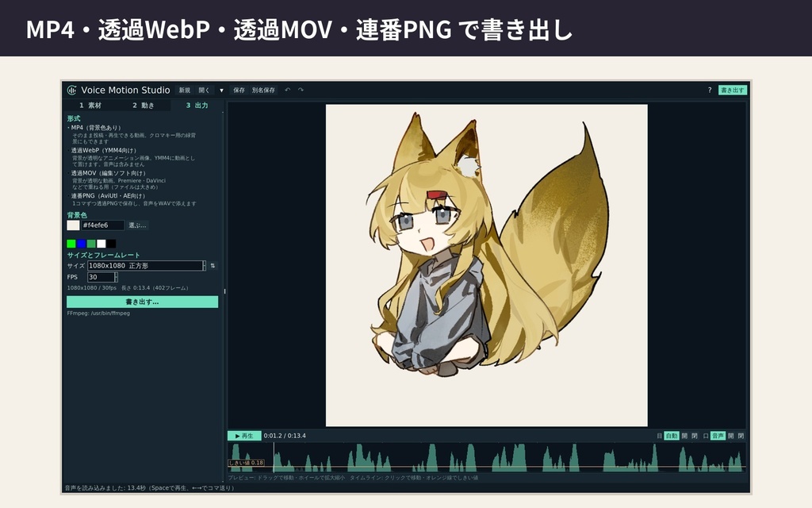This screenshot has width=812, height=508.
Task: Choose the 透過WebP（YMM4向け）format option
Action: (x=102, y=150)
